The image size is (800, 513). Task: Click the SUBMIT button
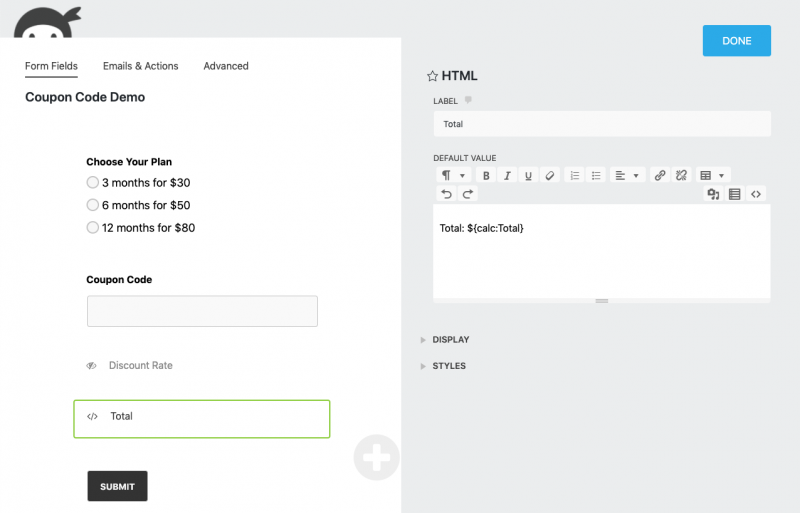(117, 486)
